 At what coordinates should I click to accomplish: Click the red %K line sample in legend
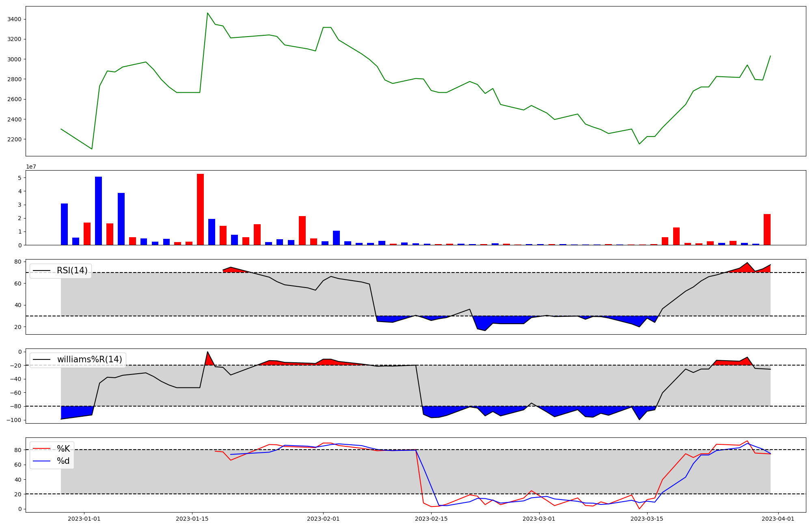coord(41,449)
